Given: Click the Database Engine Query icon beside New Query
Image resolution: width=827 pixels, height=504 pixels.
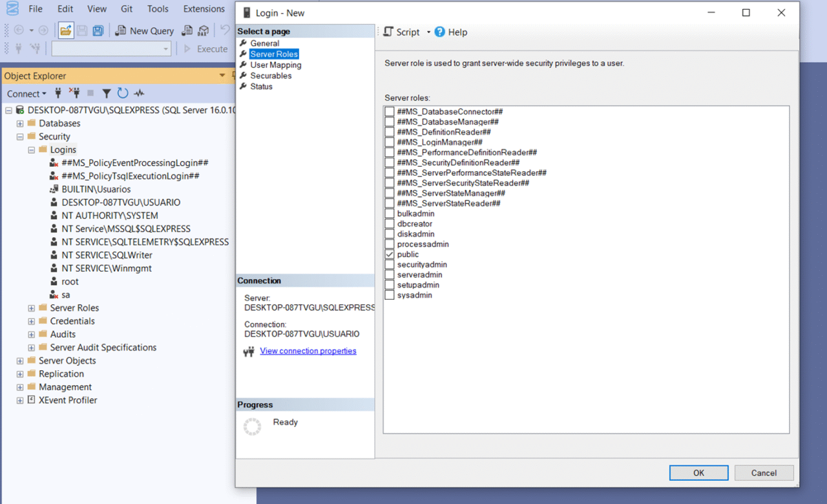Looking at the screenshot, I should [187, 30].
